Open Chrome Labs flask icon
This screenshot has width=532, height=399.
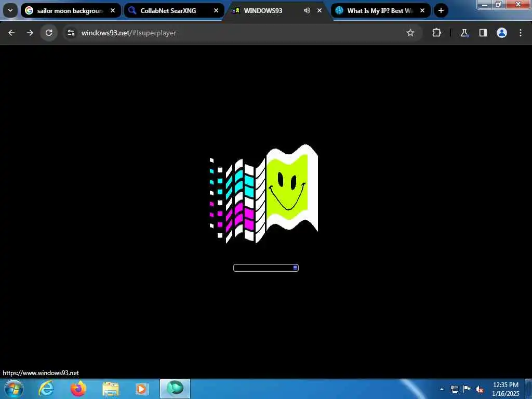pyautogui.click(x=464, y=33)
